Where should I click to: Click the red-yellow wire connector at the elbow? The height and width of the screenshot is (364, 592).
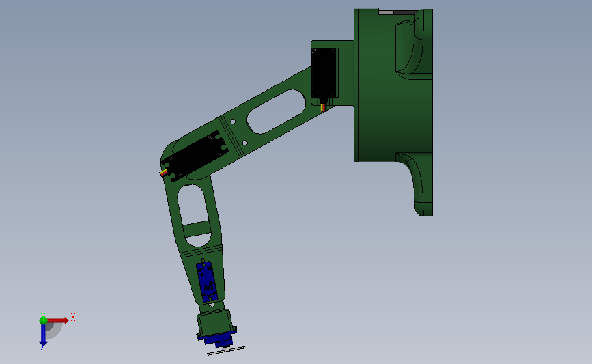163,173
